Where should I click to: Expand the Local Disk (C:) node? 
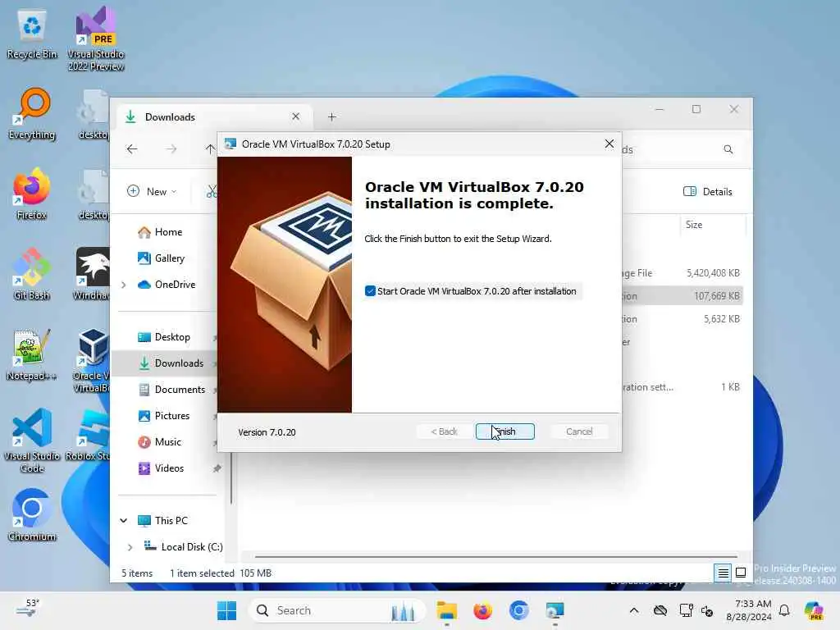click(x=130, y=547)
